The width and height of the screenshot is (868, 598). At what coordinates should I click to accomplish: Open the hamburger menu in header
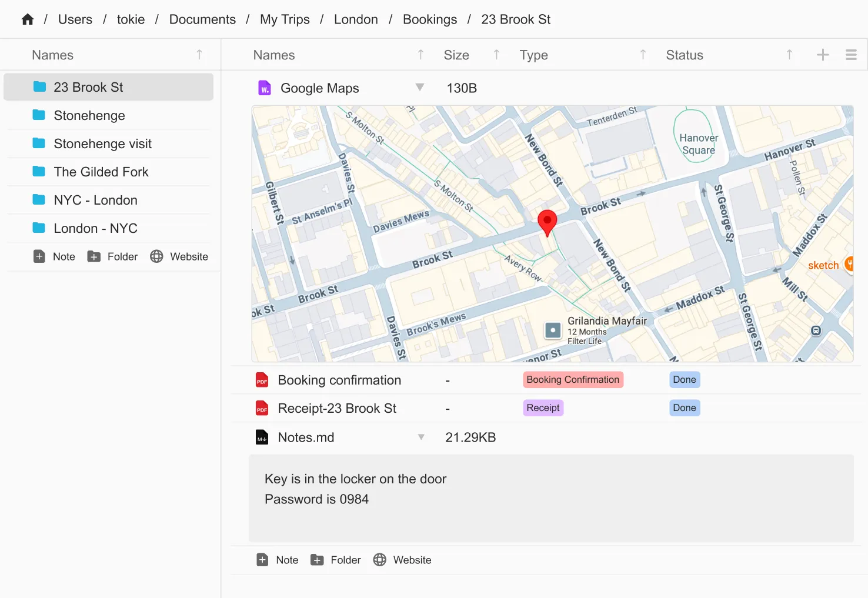tap(851, 55)
